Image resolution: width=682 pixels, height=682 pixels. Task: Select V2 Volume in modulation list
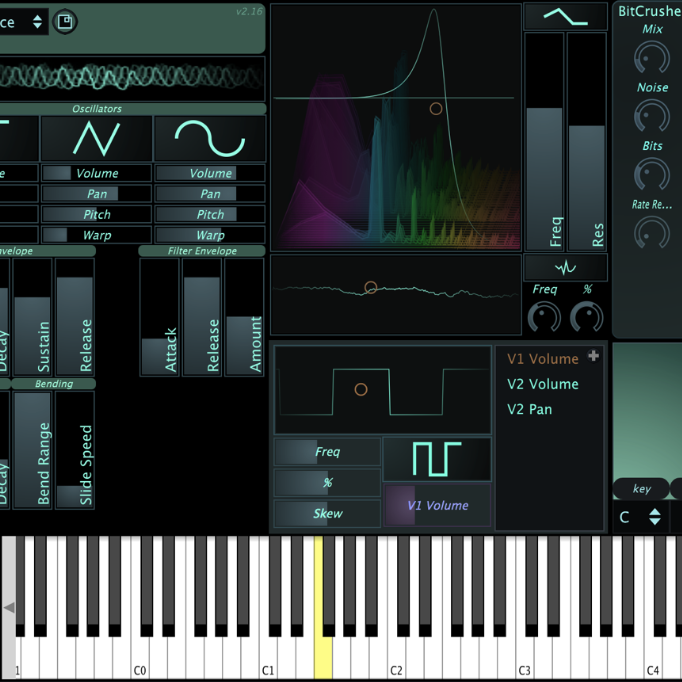point(542,384)
